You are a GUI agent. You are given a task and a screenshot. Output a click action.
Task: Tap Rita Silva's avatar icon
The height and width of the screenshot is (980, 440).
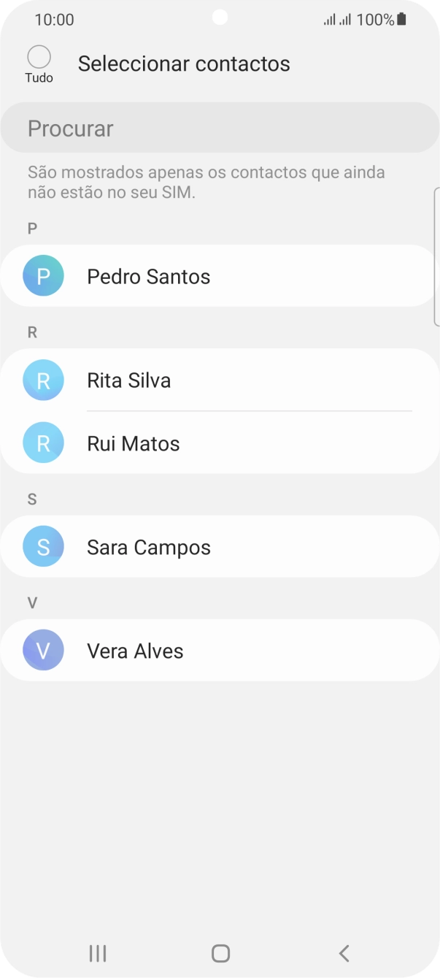(43, 380)
